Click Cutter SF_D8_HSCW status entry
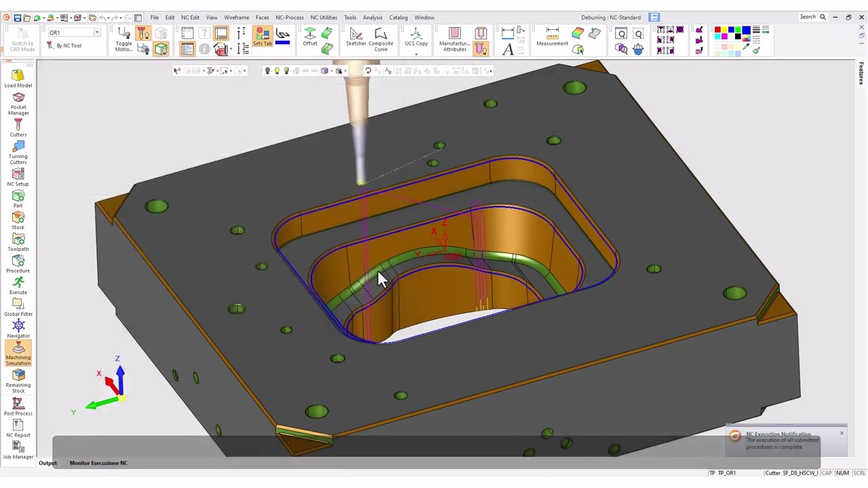The width and height of the screenshot is (868, 488). click(x=791, y=473)
